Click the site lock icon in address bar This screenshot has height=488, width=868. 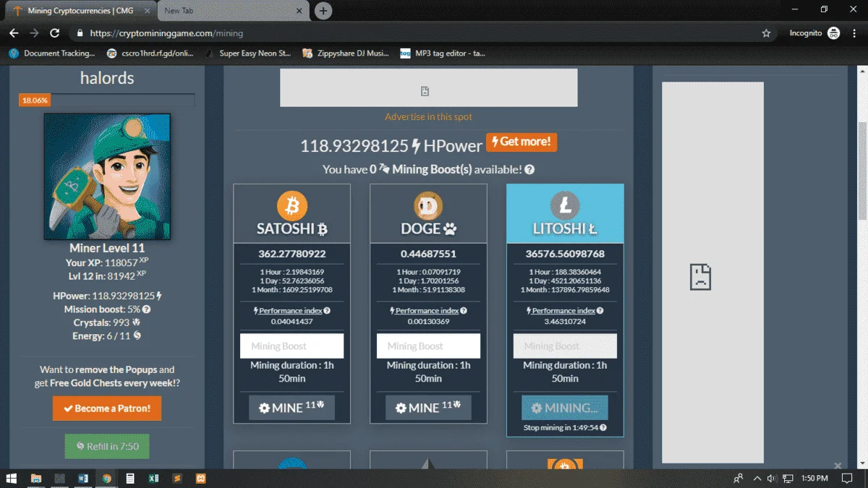[x=80, y=33]
